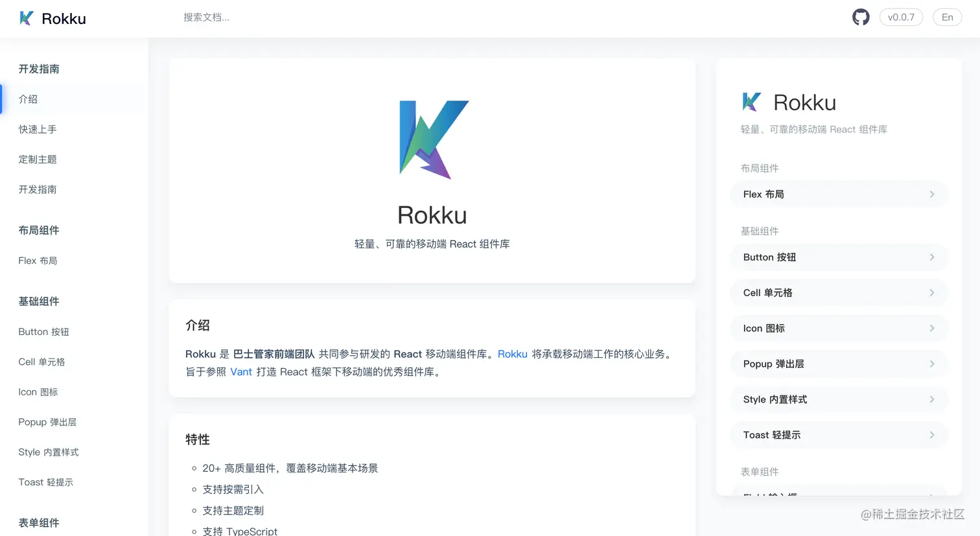The image size is (980, 536).
Task: Open 快速上手 in the sidebar
Action: (38, 129)
